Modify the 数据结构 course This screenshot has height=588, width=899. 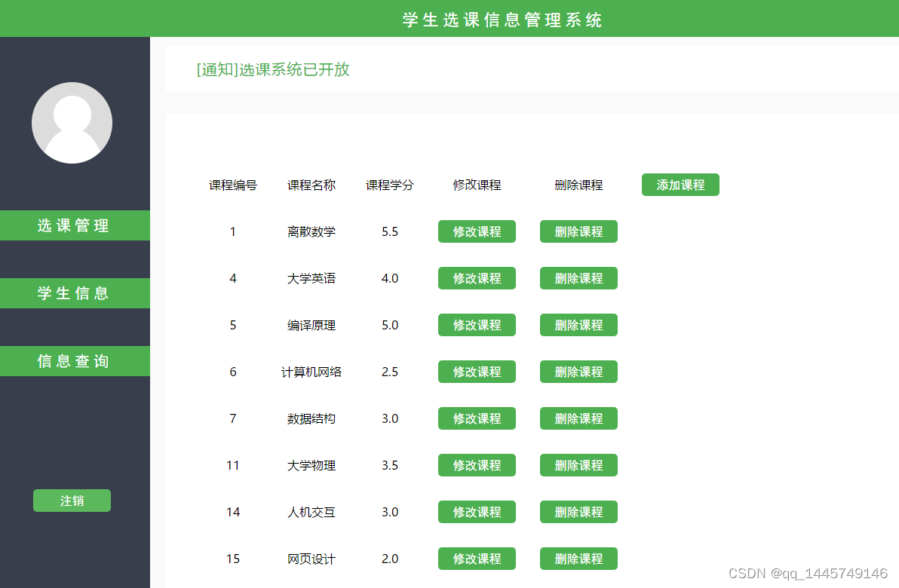tap(477, 418)
